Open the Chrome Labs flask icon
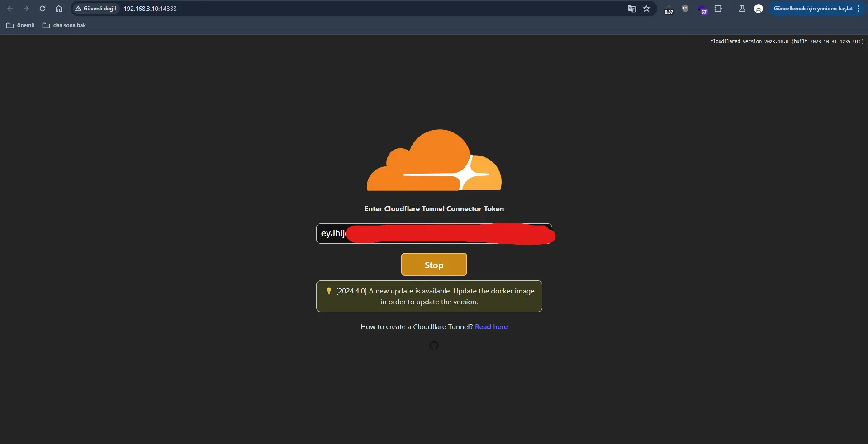The image size is (868, 444). (x=742, y=9)
